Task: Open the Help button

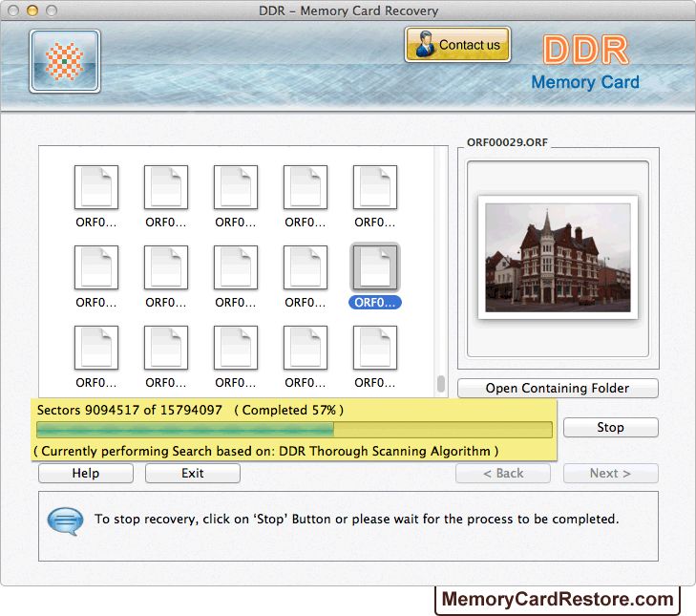Action: pos(86,473)
